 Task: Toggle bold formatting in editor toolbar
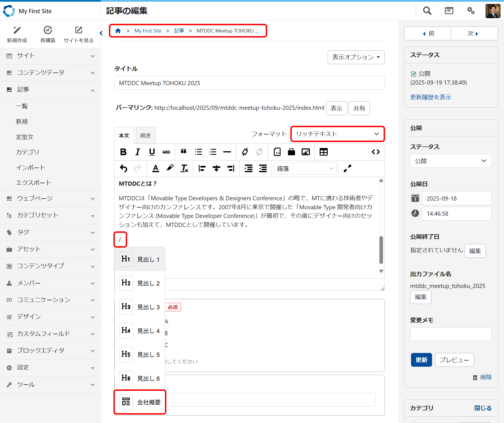(123, 152)
